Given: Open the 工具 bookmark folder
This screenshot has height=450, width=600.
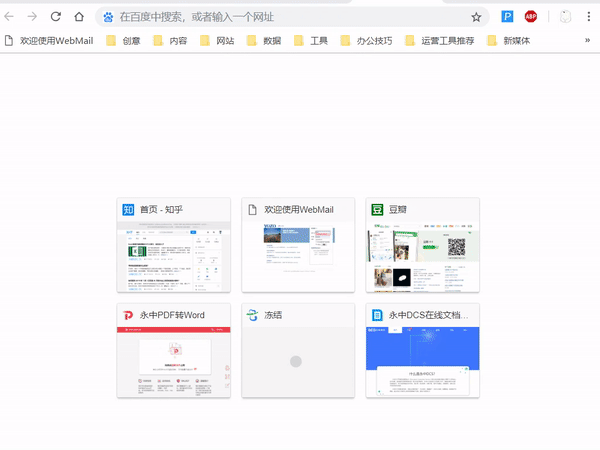Looking at the screenshot, I should tap(311, 41).
